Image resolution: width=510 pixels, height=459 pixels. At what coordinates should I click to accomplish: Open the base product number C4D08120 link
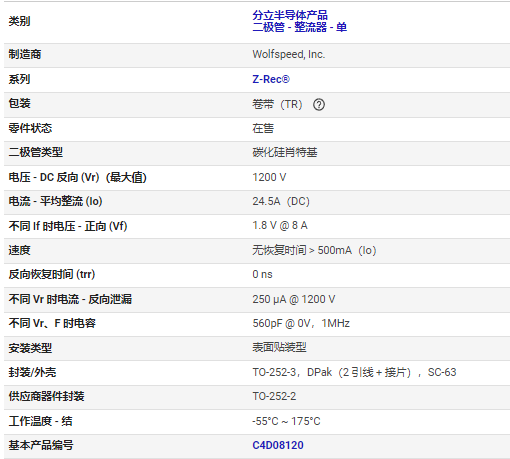(278, 445)
